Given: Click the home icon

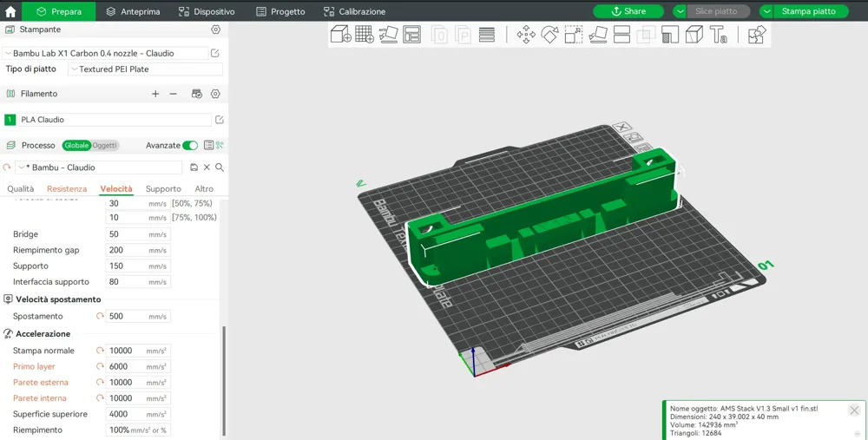Looking at the screenshot, I should pos(10,12).
